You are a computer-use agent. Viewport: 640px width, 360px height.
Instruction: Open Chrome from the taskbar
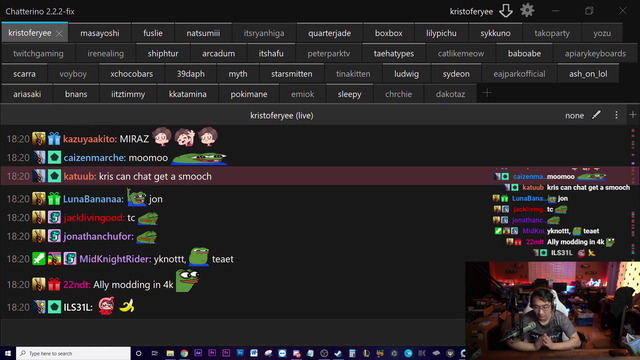[184, 353]
